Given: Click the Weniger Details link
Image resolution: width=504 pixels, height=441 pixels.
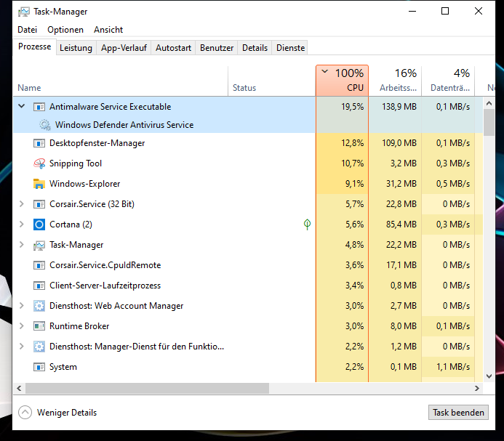Looking at the screenshot, I should [67, 413].
